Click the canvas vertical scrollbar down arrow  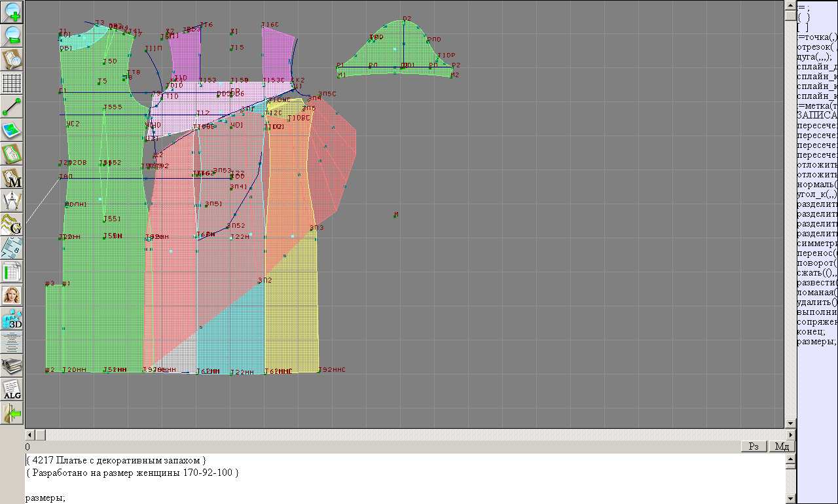tap(790, 423)
